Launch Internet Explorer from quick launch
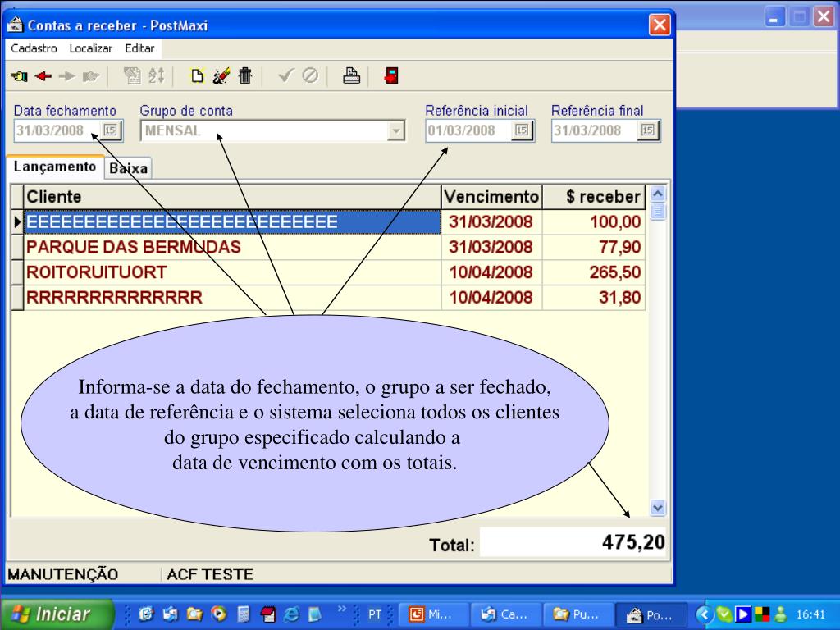840x630 pixels. (x=291, y=614)
